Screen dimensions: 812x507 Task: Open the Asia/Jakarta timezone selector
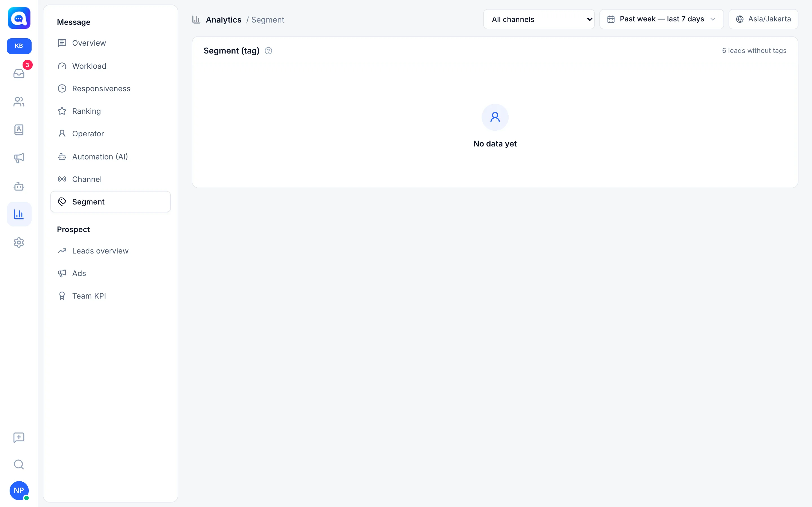[763, 19]
